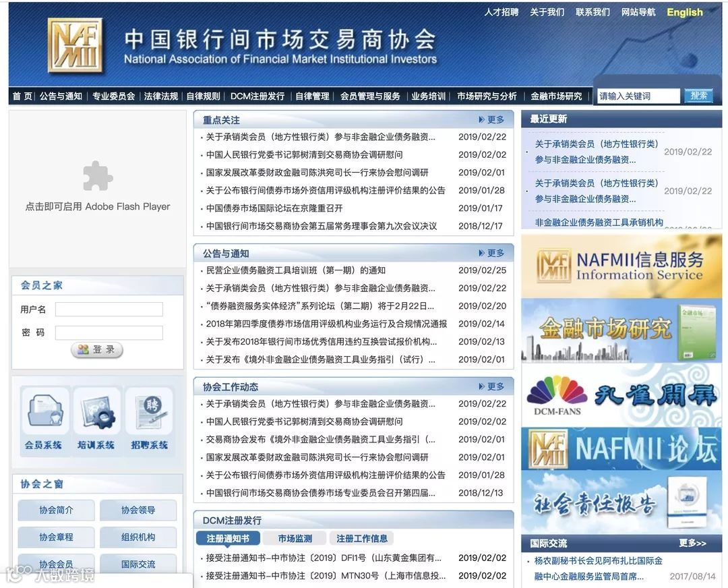Open the 专业委员会 menu item
This screenshot has height=588, width=728.
coord(113,96)
